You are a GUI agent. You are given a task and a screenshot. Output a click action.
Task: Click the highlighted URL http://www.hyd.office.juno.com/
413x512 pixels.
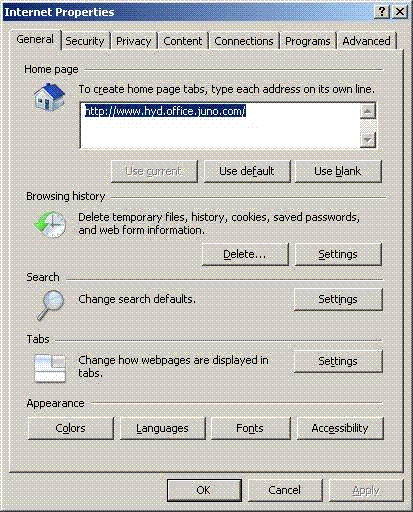click(165, 111)
